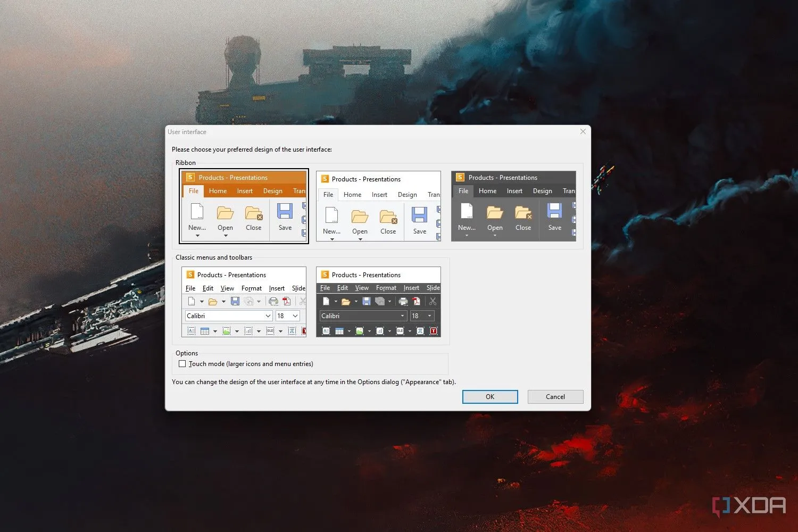Open the Format menu in the dark classic preview

(386, 288)
